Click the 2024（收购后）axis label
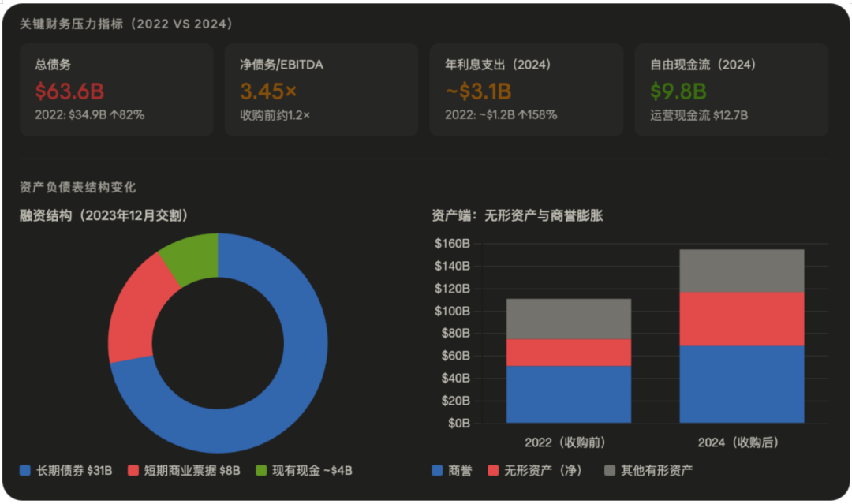Screen dimensions: 852x504 click(742, 441)
